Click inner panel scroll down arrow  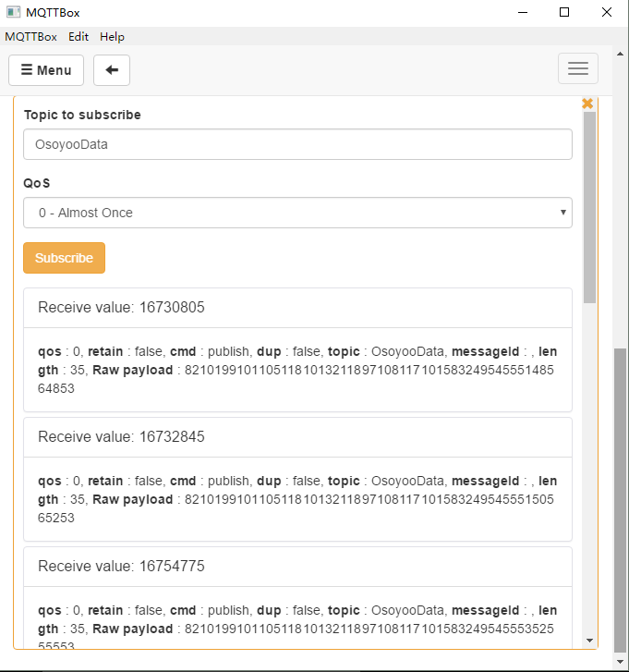click(x=589, y=641)
